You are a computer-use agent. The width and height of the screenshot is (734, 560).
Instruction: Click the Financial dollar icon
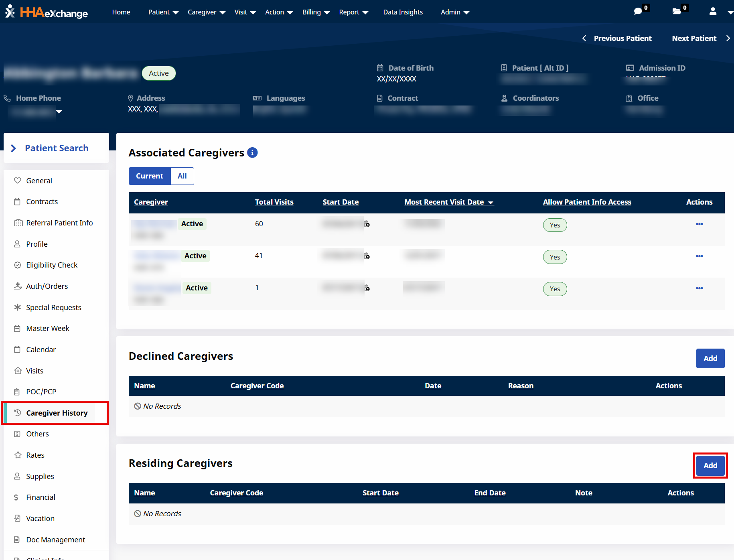[16, 497]
